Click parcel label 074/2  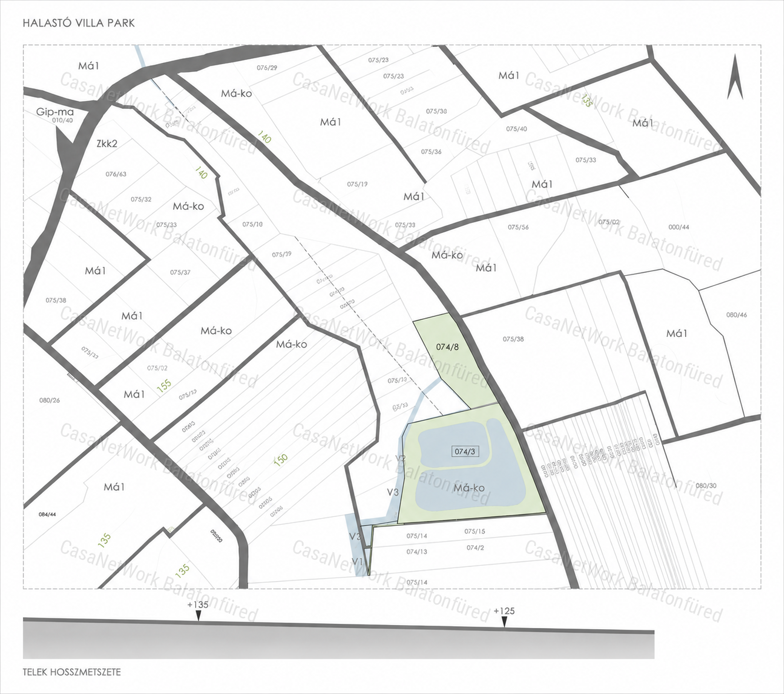coord(475,548)
